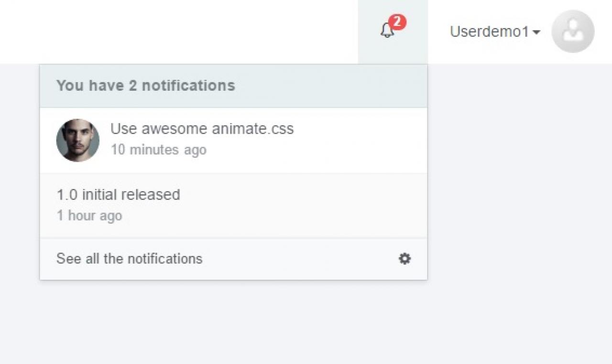Click the 'You have 2 notifications' header
The image size is (612, 364).
(145, 86)
